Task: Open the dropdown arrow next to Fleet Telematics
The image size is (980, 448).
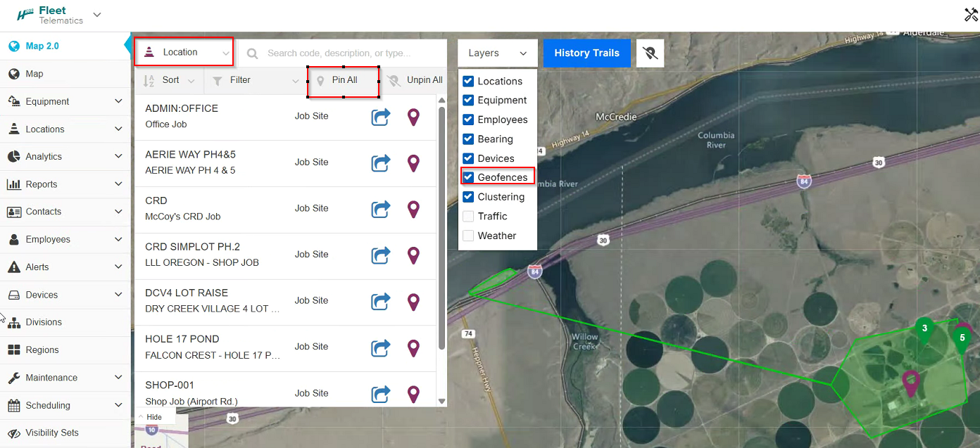Action: coord(97,15)
